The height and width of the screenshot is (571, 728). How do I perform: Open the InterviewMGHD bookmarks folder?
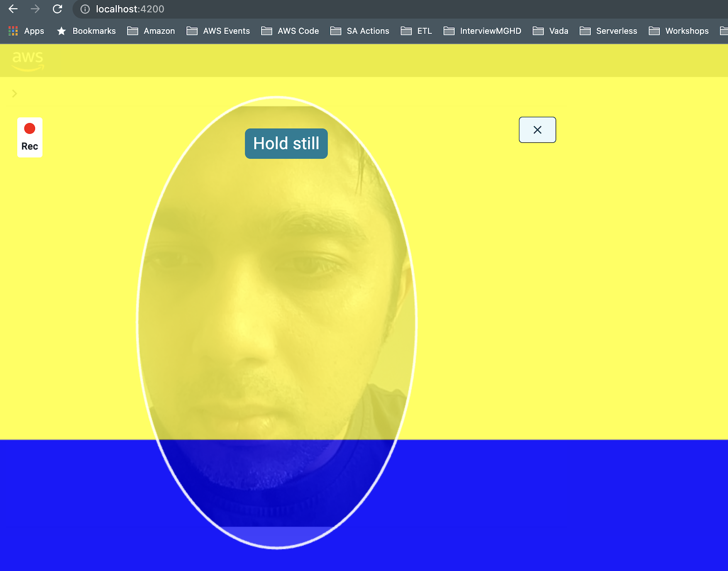(482, 31)
